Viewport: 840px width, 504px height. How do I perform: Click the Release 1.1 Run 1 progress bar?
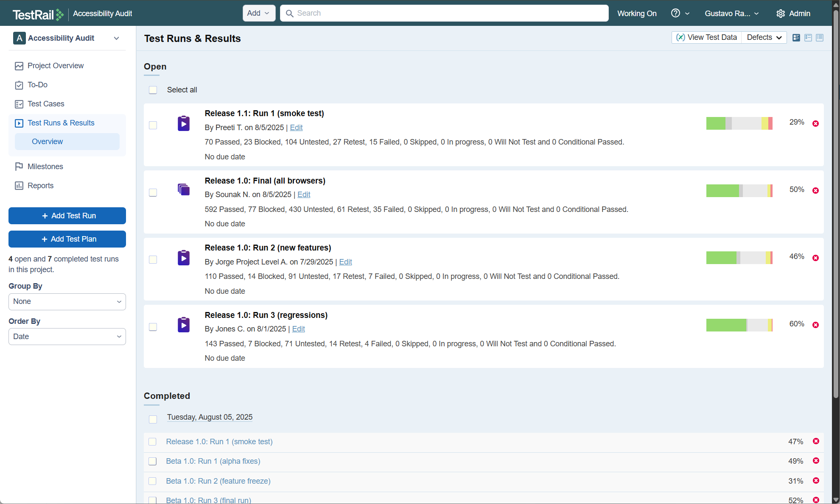coord(739,123)
